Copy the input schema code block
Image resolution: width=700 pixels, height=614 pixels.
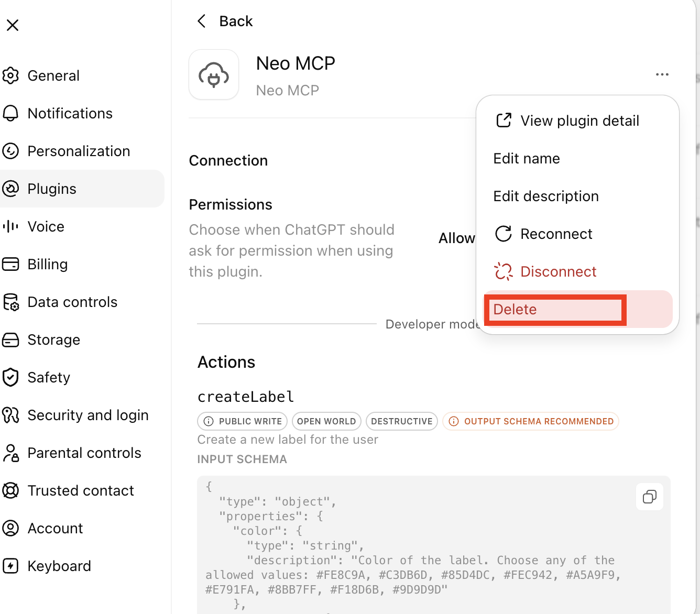[x=650, y=497]
